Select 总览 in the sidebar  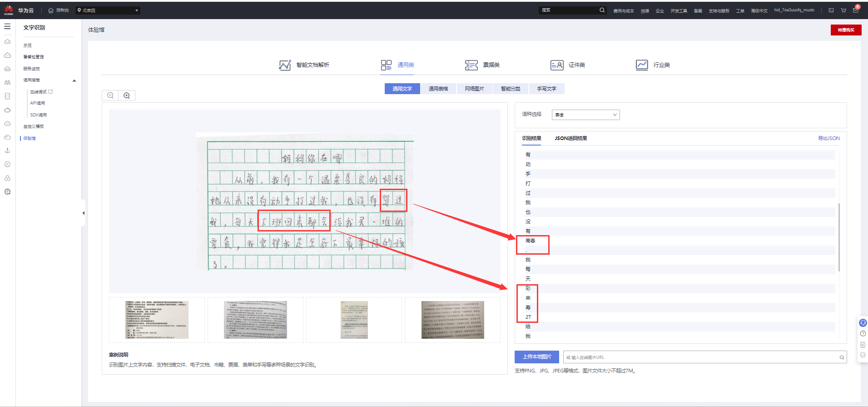pos(28,45)
